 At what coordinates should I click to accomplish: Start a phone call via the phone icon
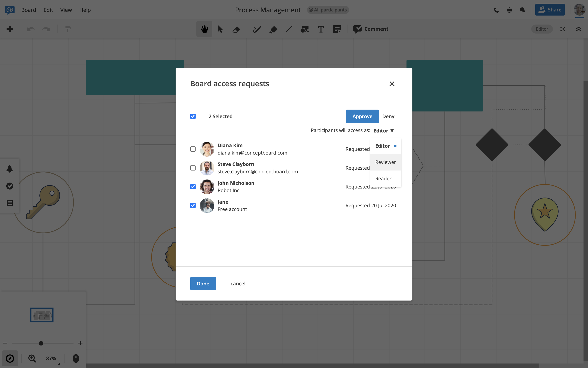[496, 10]
